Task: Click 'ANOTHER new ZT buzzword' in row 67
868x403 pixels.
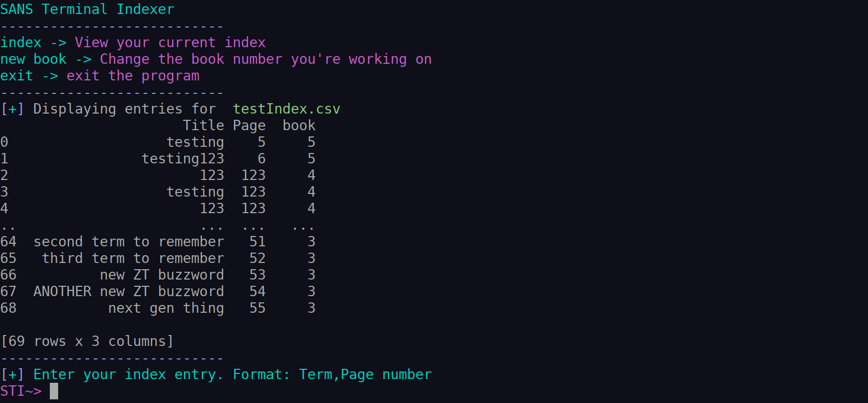Action: (x=129, y=291)
